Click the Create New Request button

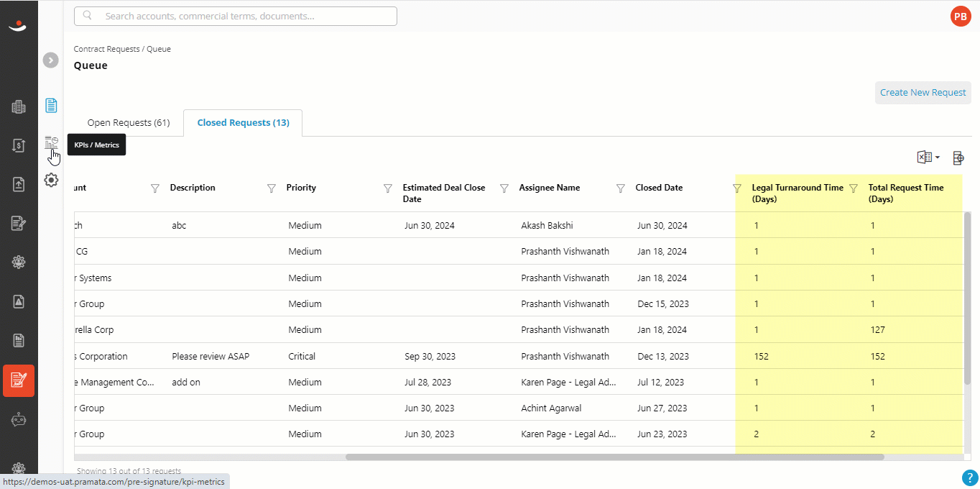[923, 92]
